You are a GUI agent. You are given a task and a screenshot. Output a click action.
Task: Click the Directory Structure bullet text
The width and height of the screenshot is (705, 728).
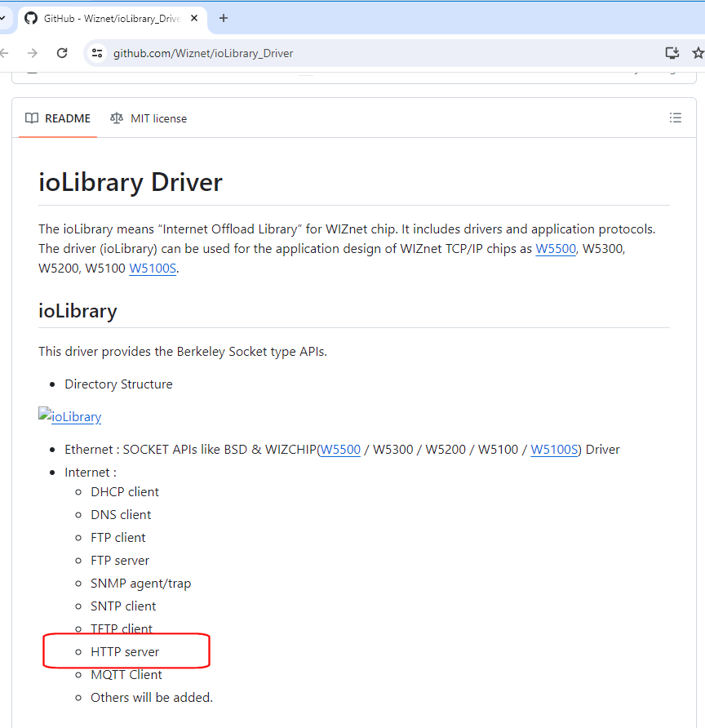coord(118,384)
